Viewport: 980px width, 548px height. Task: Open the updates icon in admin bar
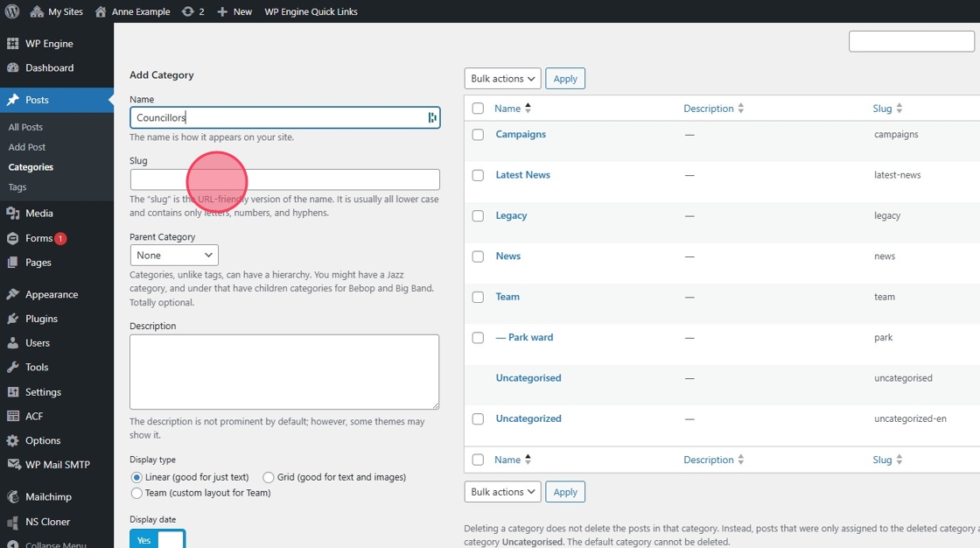pos(188,11)
